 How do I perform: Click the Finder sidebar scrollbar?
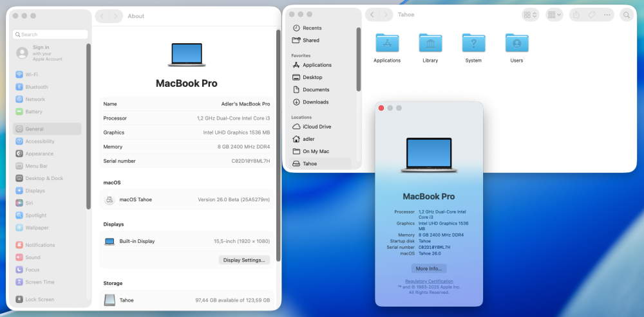tap(358, 59)
